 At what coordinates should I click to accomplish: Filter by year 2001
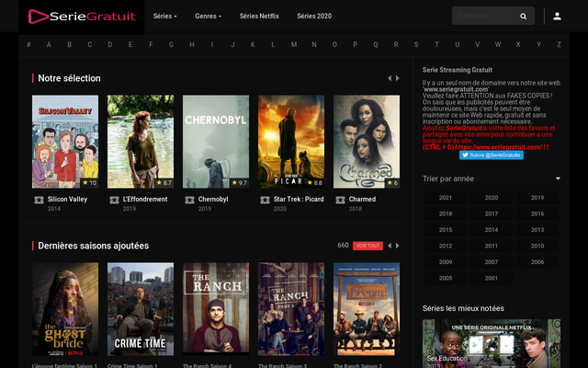pos(492,278)
